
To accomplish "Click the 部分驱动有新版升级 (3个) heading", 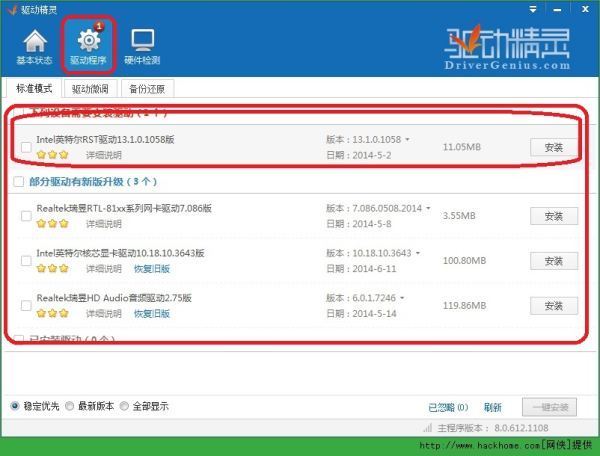I will [93, 181].
